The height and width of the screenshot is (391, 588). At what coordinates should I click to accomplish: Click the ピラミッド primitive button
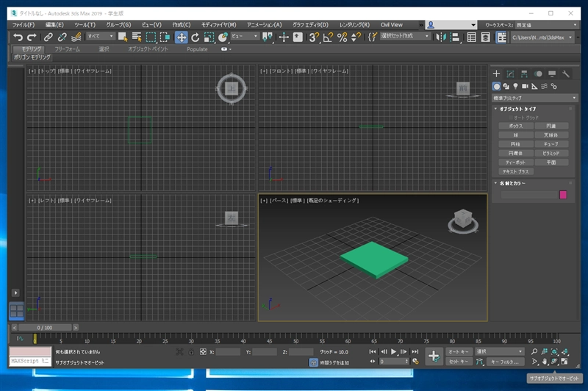(x=551, y=154)
